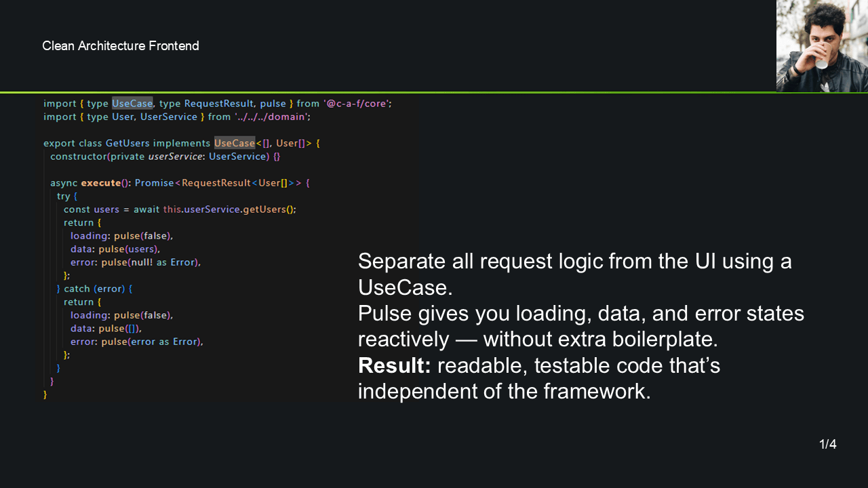Collapse the try block in execute
This screenshot has height=488, width=868.
pyautogui.click(x=66, y=196)
